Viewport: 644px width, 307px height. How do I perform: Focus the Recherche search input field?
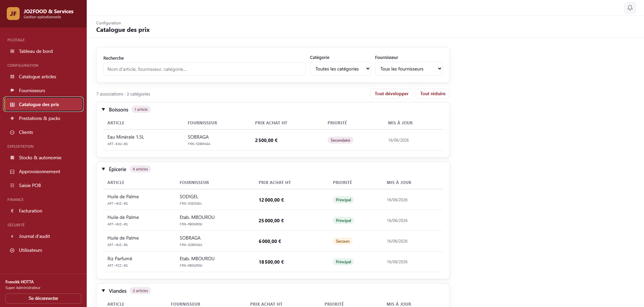205,69
